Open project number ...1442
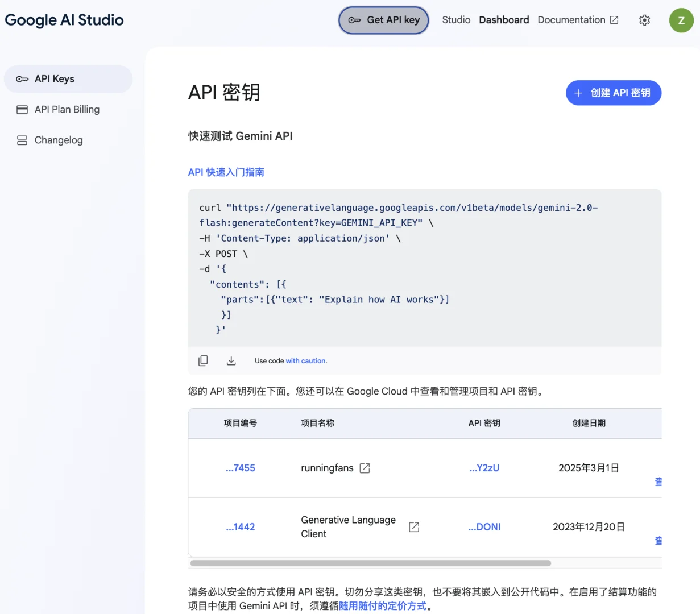Image resolution: width=700 pixels, height=614 pixels. 241,527
